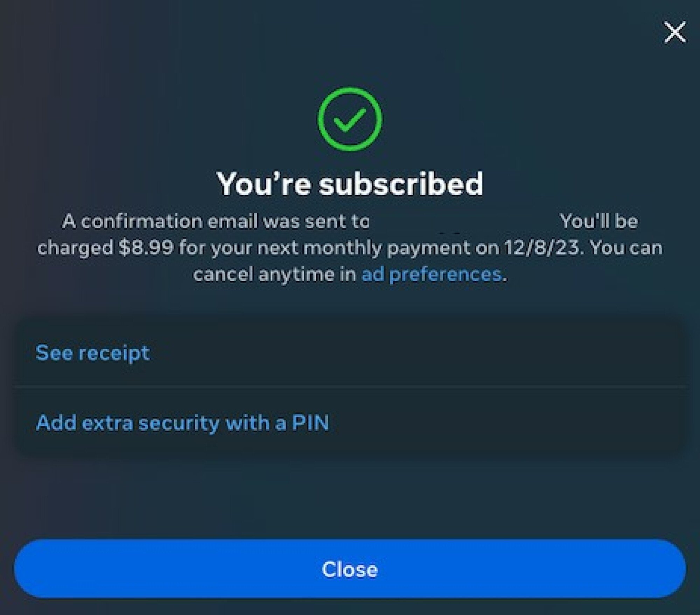Click the $8.99 charge amount
This screenshot has width=700, height=615.
click(146, 248)
